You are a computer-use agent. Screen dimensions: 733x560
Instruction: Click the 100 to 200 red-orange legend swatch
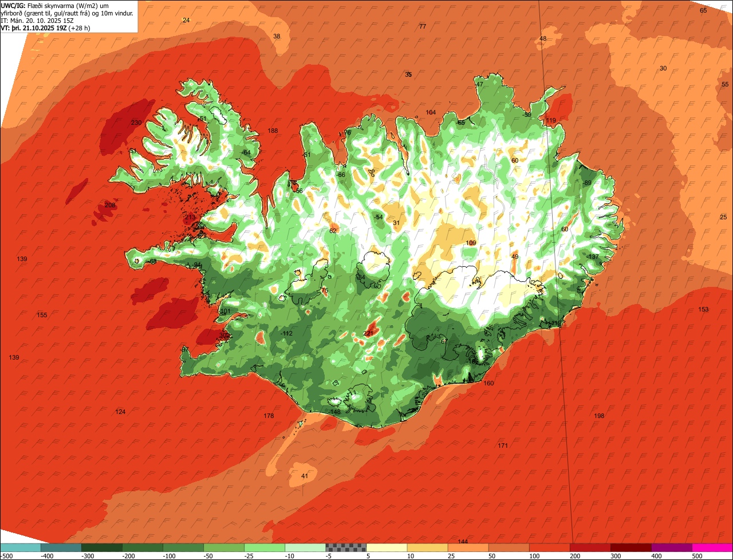pos(549,547)
